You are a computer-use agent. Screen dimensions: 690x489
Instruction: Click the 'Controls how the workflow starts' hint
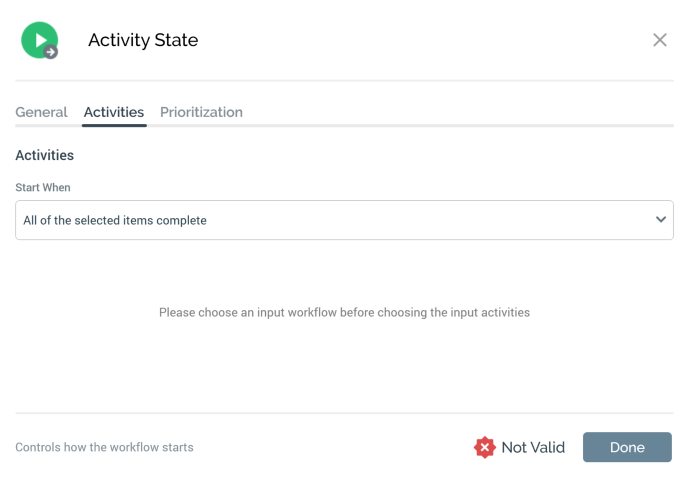104,447
